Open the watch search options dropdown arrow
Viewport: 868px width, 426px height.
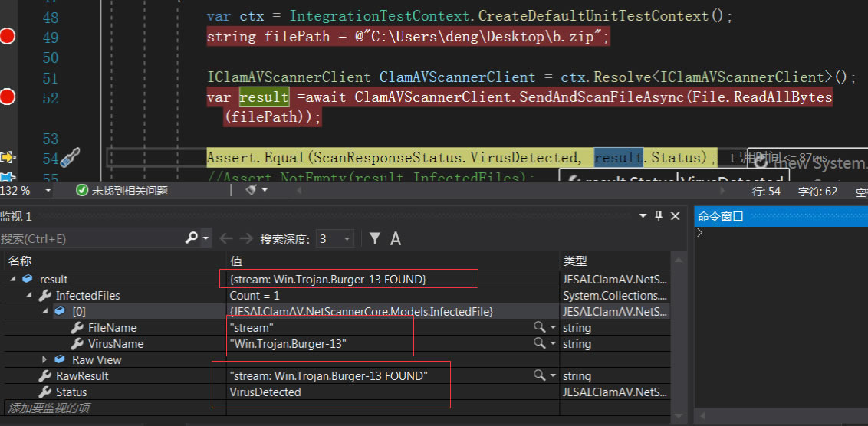click(206, 239)
